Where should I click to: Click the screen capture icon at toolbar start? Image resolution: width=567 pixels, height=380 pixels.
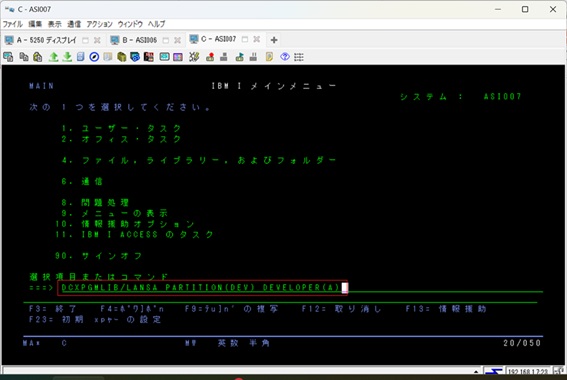click(x=8, y=57)
